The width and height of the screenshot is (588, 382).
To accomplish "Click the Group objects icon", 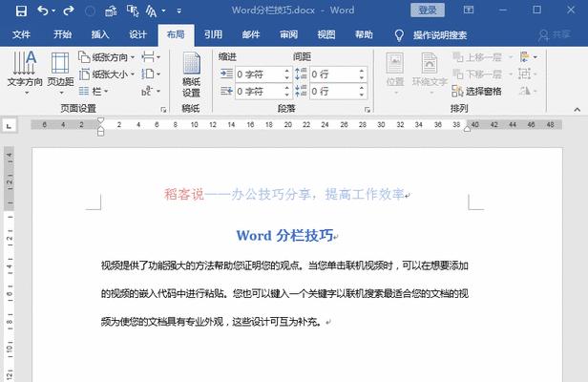I will pos(527,74).
